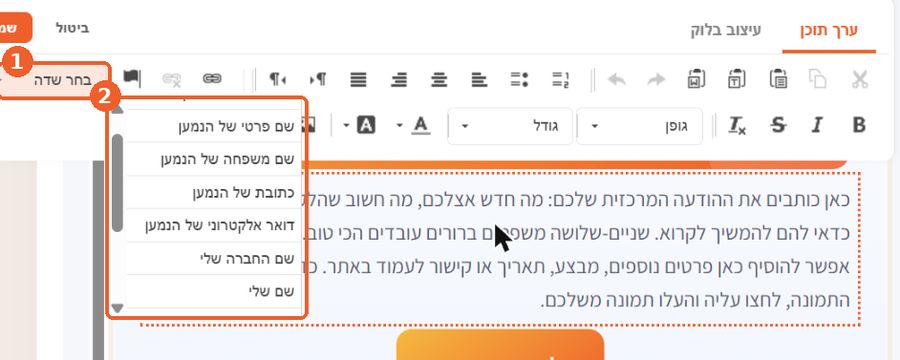This screenshot has height=360, width=900.
Task: Click the field list scrollbar down arrow
Action: click(118, 309)
